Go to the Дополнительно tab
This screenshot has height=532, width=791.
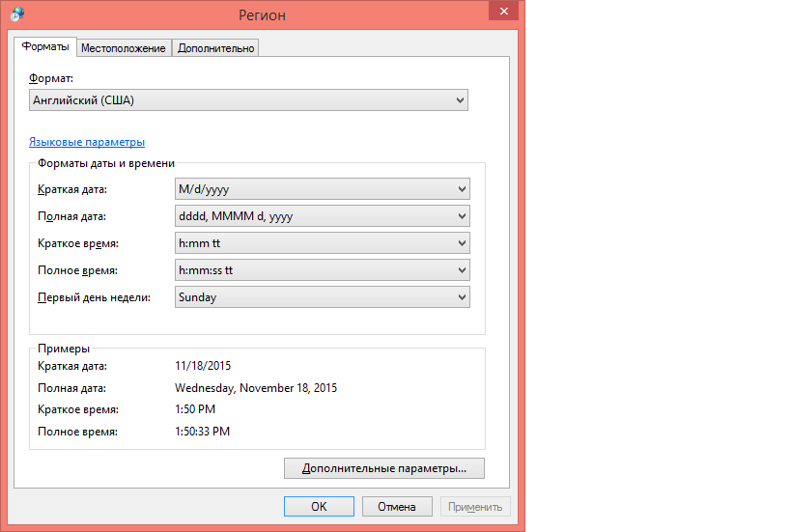click(x=216, y=48)
